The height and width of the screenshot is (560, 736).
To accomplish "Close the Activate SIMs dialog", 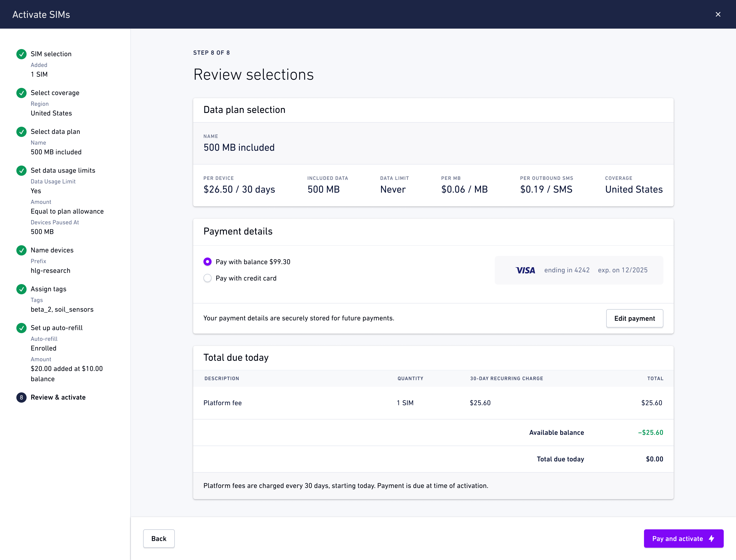I will [x=718, y=14].
